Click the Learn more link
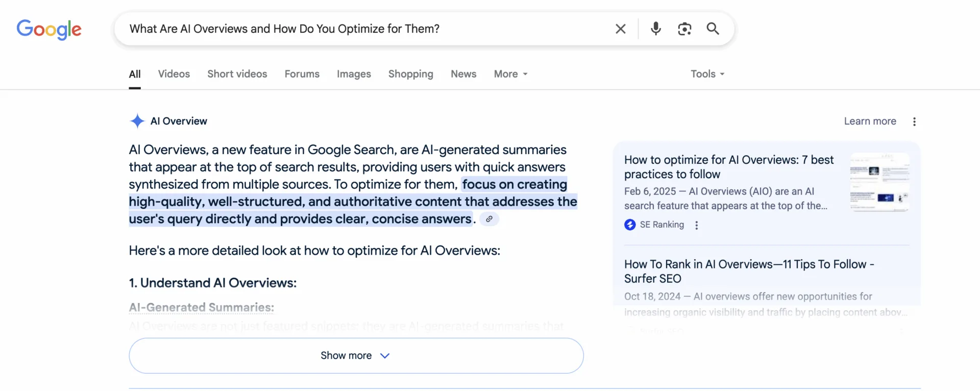Screen dimensions: 980x391 870,121
